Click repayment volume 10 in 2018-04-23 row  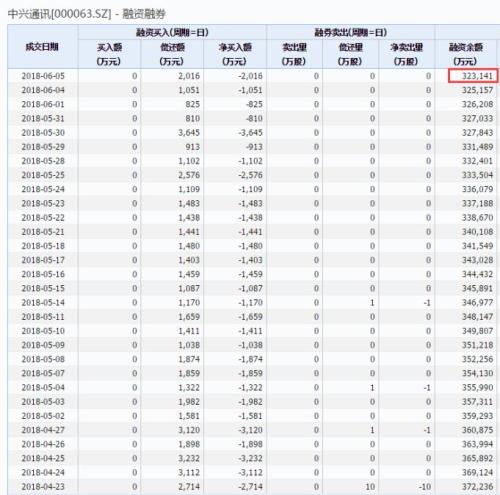pyautogui.click(x=370, y=487)
